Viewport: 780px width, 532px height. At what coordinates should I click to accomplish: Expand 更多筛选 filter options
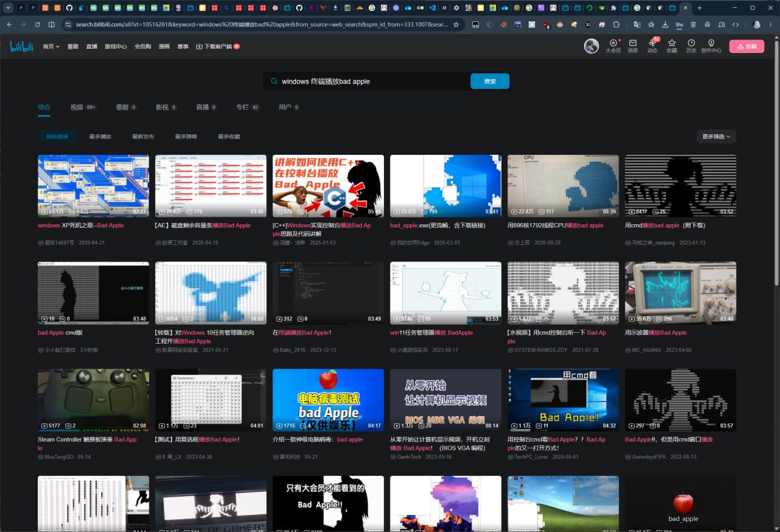(x=717, y=137)
